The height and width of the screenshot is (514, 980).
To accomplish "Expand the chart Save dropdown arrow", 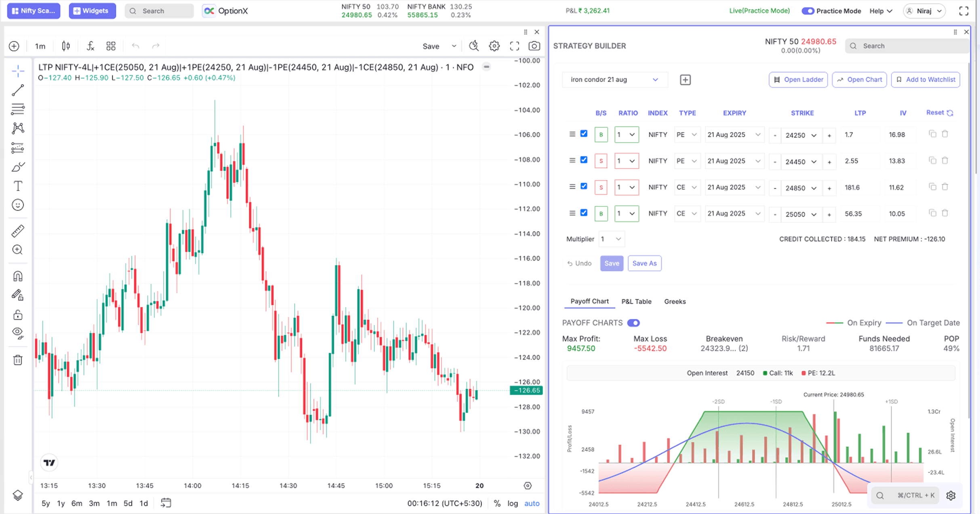I will [454, 46].
